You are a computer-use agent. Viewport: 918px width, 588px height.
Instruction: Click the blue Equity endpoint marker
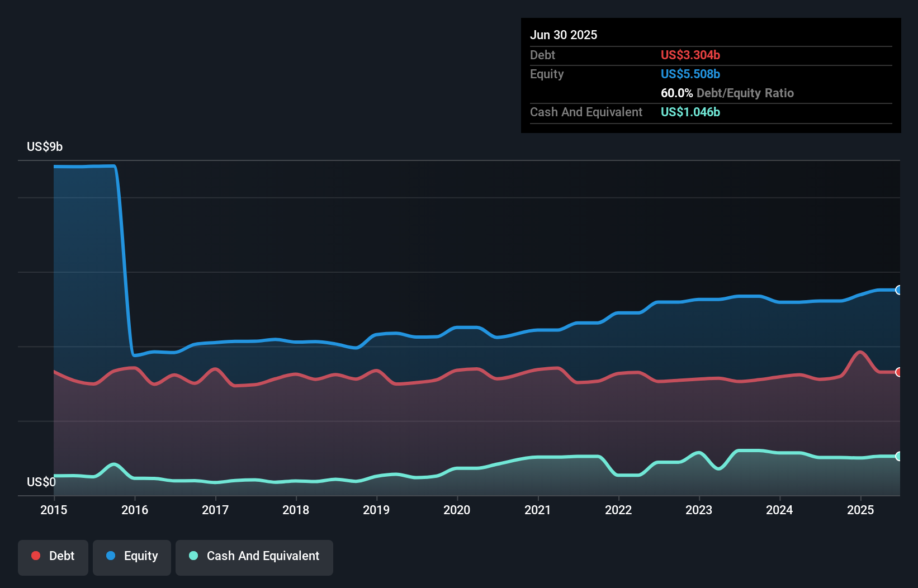(x=898, y=290)
